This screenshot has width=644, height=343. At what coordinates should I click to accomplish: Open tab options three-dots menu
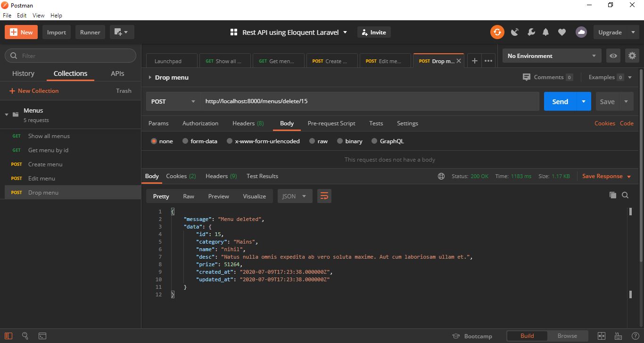[x=488, y=61]
